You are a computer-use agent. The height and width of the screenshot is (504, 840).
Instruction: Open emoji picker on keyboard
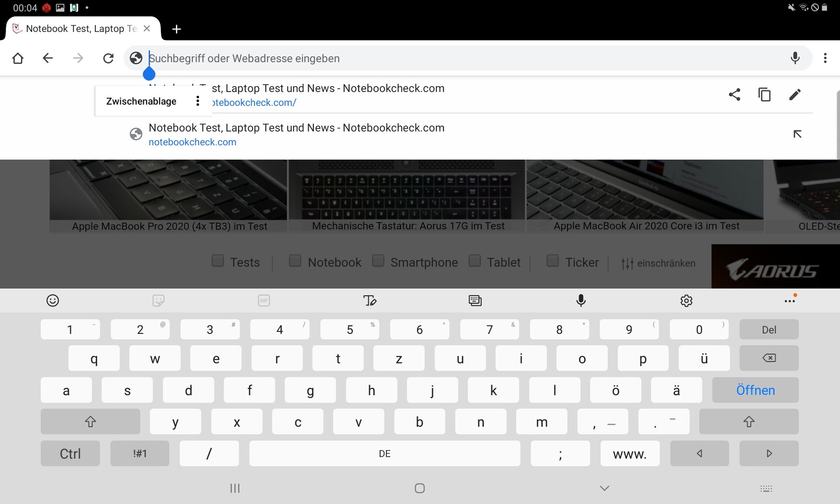click(x=52, y=301)
